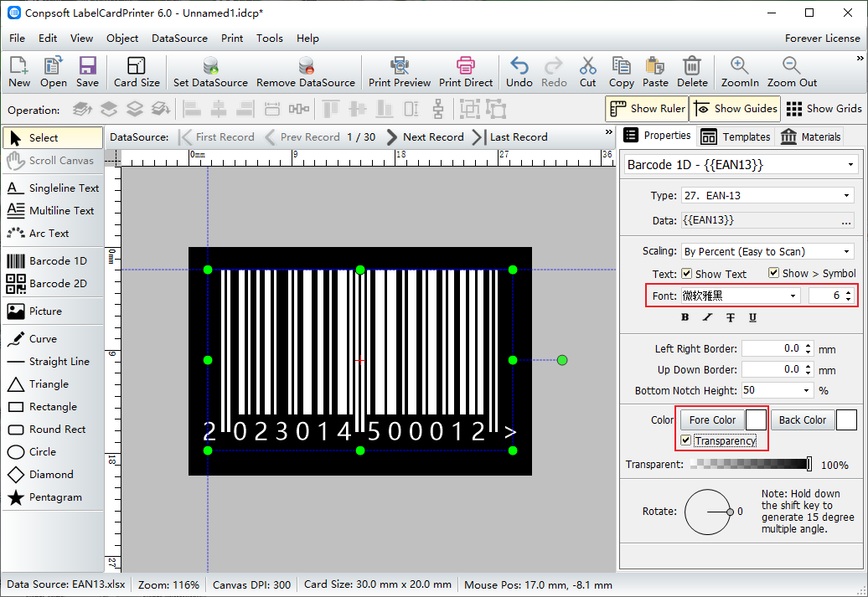Select the Pentagram star tool
This screenshot has height=597, width=868.
tap(53, 497)
